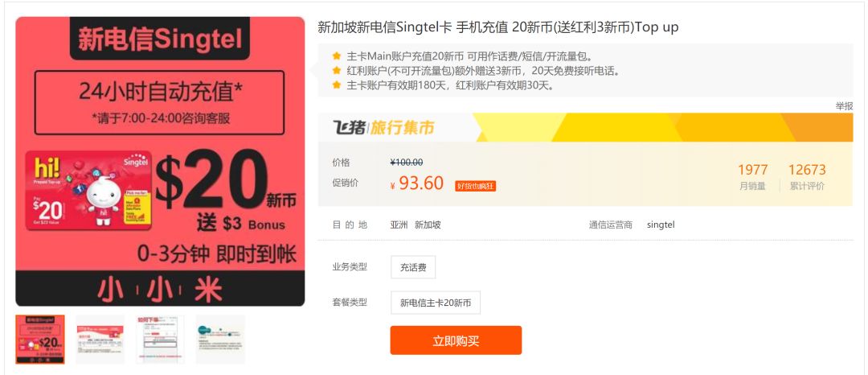Click the 好货也疯狂 promotion tag

[x=476, y=186]
